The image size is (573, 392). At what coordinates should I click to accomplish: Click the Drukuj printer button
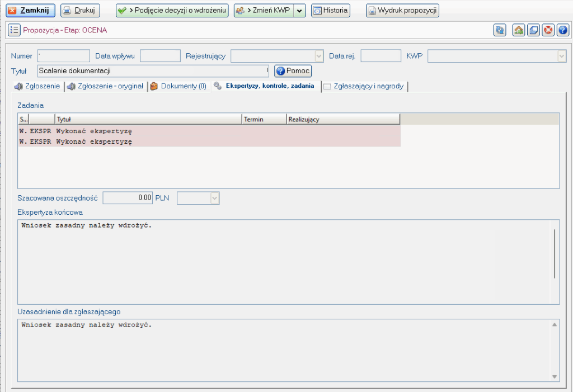80,10
